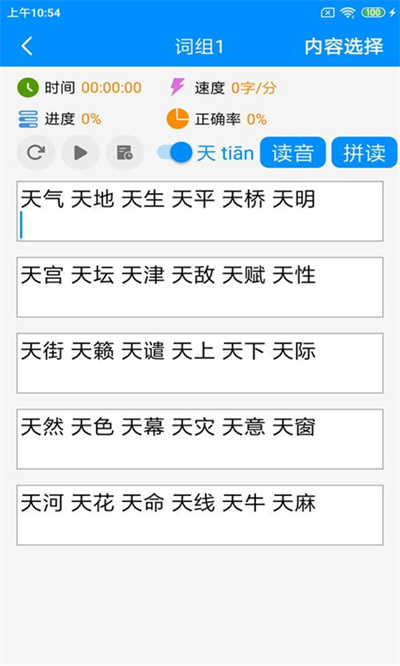
Task: Start practice with the play button
Action: click(81, 152)
